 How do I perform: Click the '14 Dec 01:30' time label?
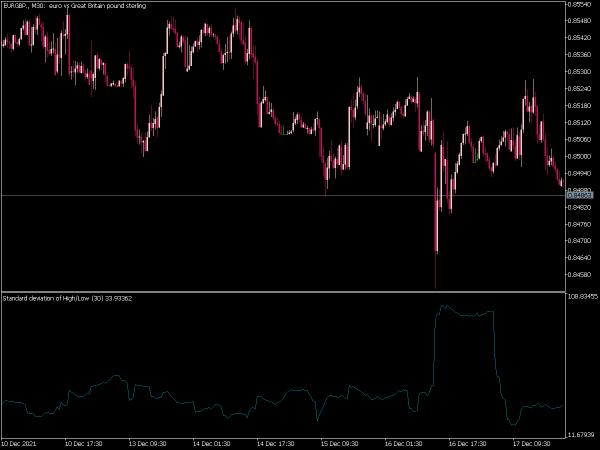211,444
